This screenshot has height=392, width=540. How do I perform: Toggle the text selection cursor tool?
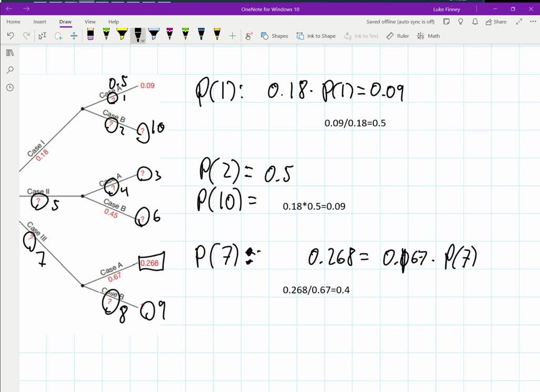coord(43,36)
